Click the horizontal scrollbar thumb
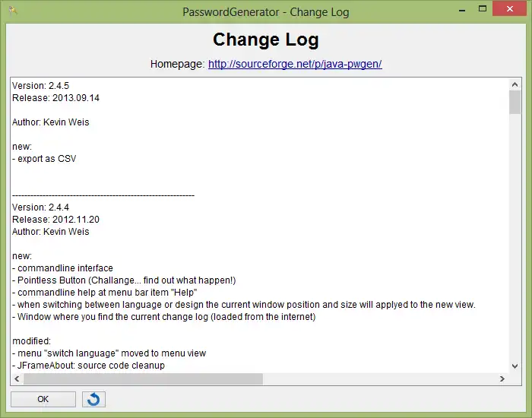The image size is (532, 418). click(143, 378)
